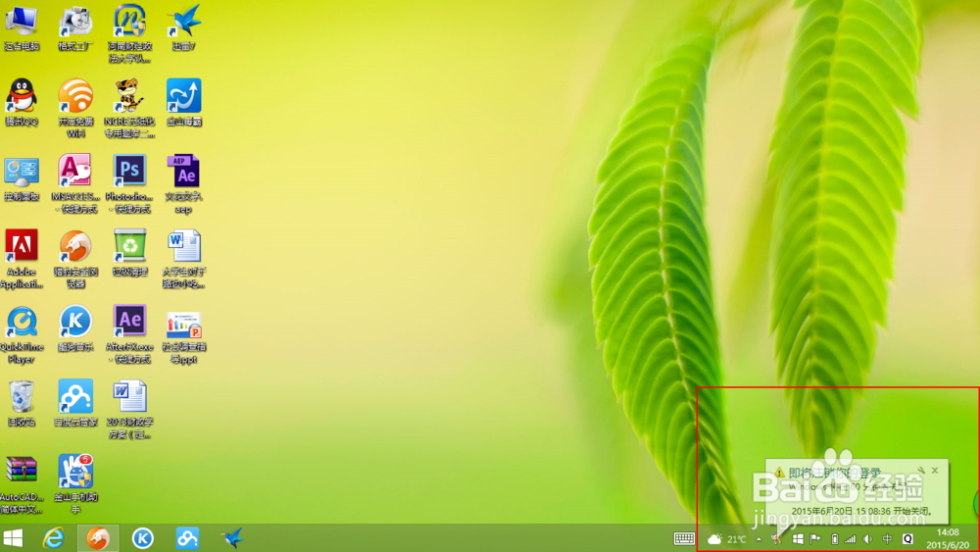This screenshot has height=552, width=980.
Task: Open the 河南财经政法大学 shortcut icon
Action: pos(129,33)
